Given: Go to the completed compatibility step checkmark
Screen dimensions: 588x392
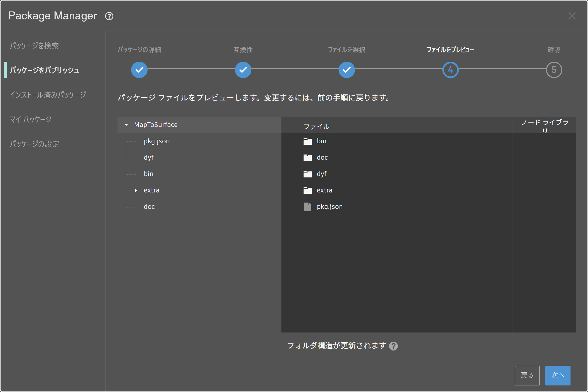Looking at the screenshot, I should click(x=243, y=70).
